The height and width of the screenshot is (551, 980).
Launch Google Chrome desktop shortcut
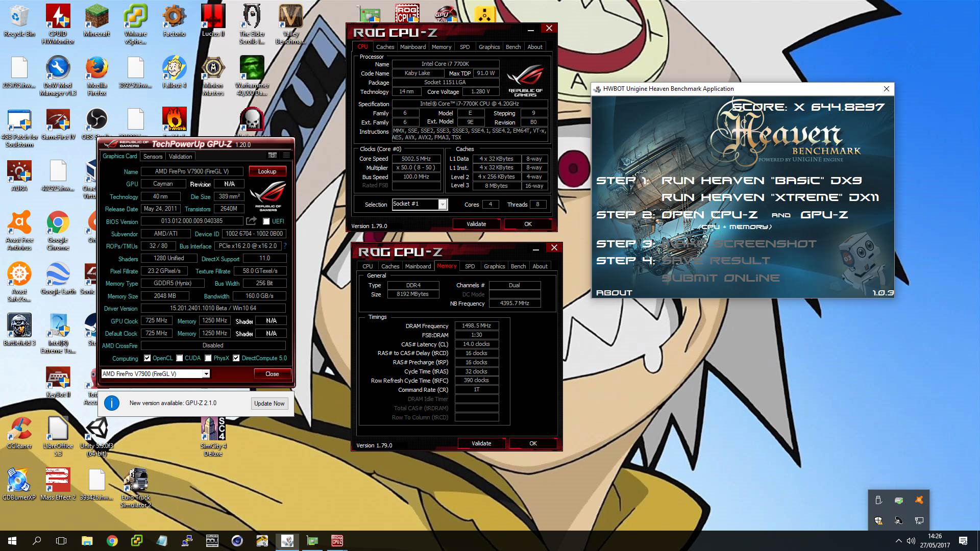click(x=58, y=231)
